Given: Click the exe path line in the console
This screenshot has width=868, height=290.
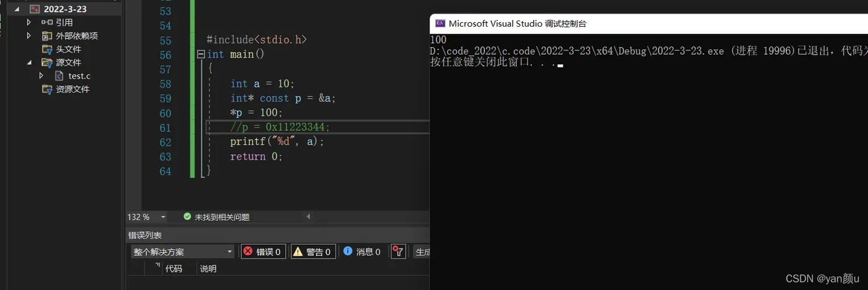Looking at the screenshot, I should pyautogui.click(x=649, y=51).
